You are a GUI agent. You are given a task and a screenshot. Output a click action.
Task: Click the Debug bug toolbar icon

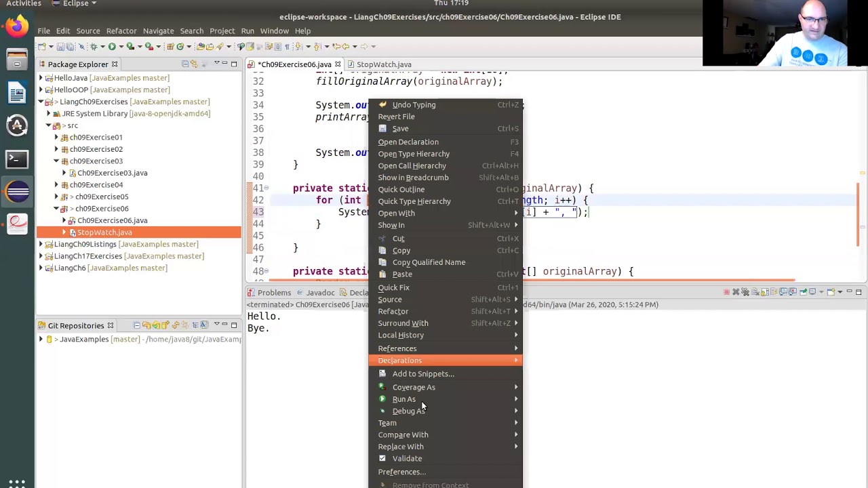94,46
